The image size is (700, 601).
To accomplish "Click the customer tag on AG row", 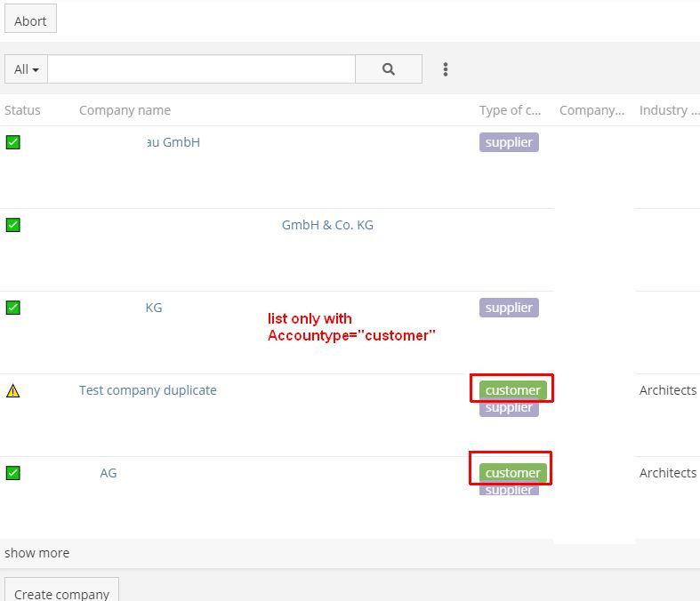I will coord(512,473).
